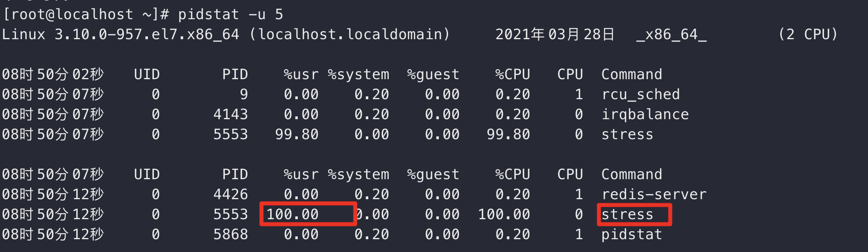Click 'stress' in the 08时50分07秒 row
This screenshot has width=868, height=252.
pos(628,135)
